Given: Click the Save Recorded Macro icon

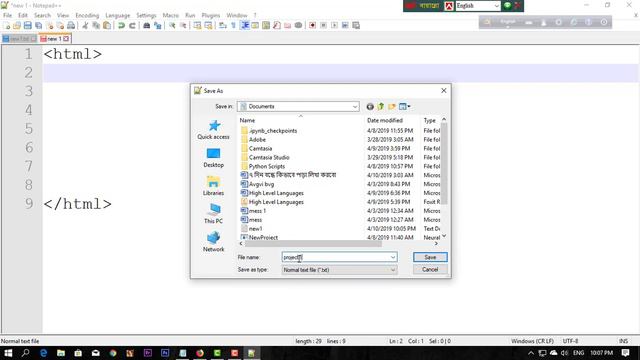Looking at the screenshot, I should pos(356,25).
